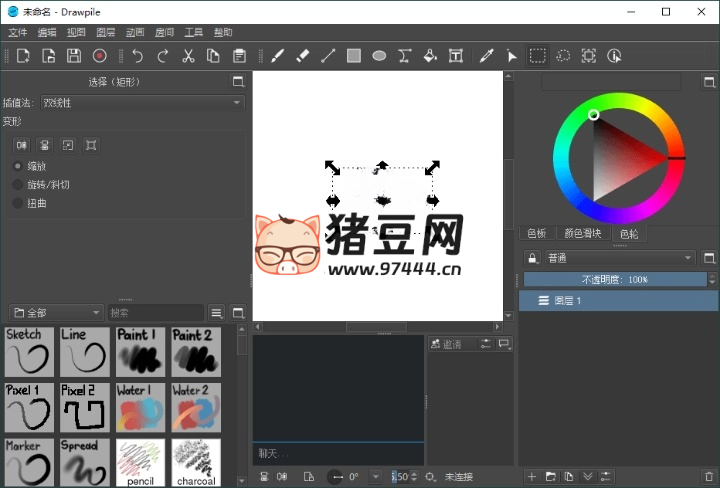Toggle the layer lock button
Viewport: 720px width, 488px height.
532,258
